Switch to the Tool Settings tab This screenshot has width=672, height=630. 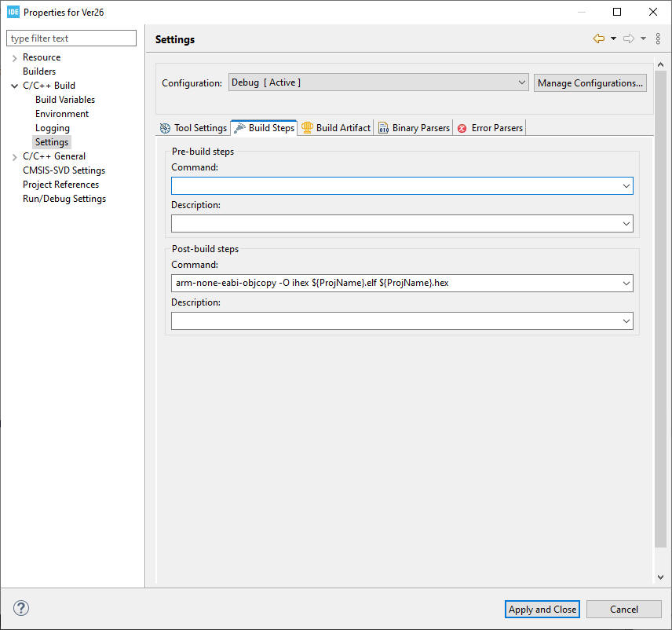(193, 128)
